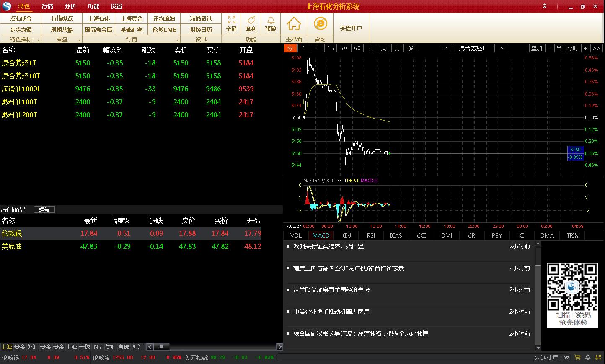
Task: Switch the chart to the 30 minute period
Action: pos(344,48)
